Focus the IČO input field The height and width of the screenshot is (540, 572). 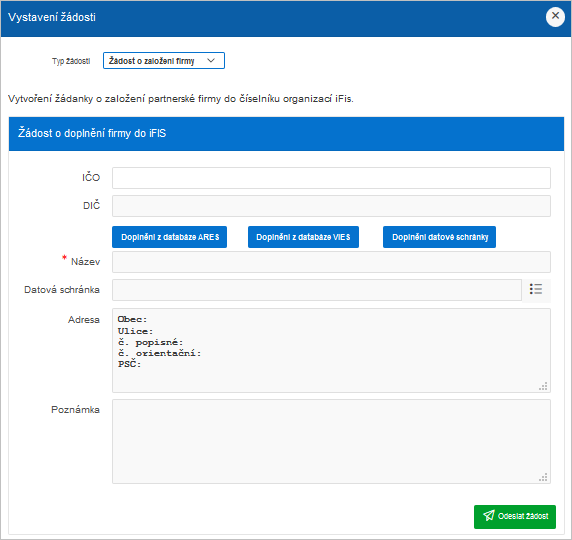(x=331, y=178)
